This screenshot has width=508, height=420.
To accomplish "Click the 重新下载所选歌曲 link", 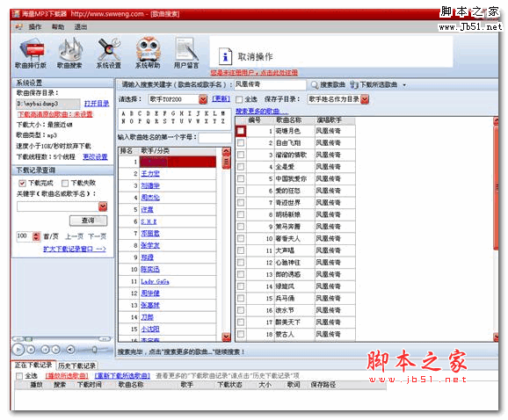I will coord(122,376).
